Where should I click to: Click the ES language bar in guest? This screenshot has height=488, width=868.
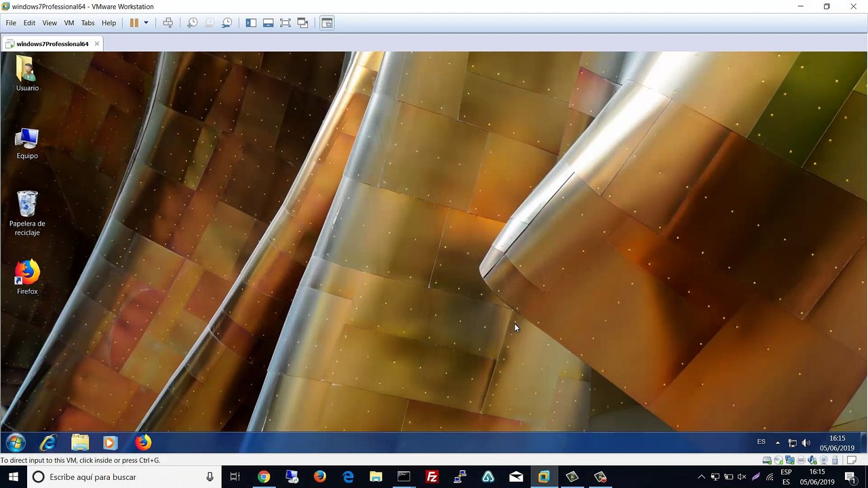click(761, 442)
